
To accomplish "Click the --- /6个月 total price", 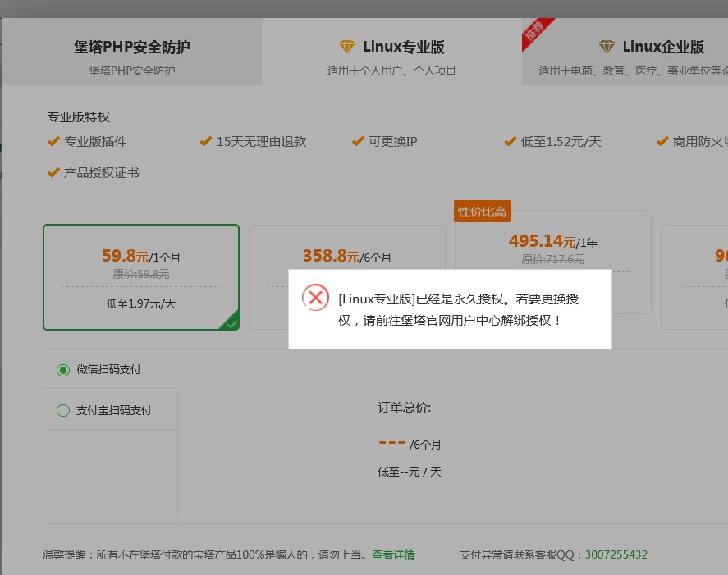I will pyautogui.click(x=410, y=444).
